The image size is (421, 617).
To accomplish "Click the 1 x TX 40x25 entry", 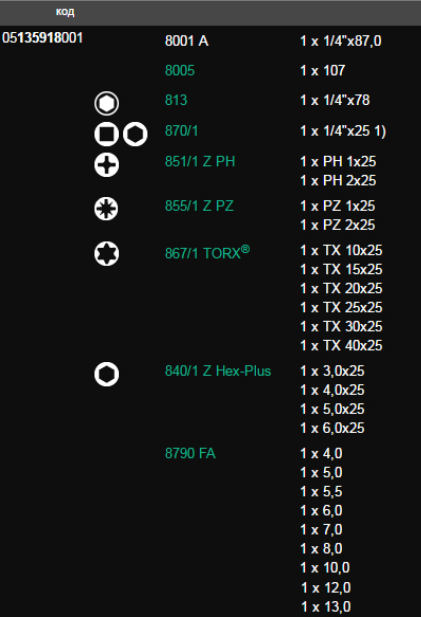I will tap(341, 345).
